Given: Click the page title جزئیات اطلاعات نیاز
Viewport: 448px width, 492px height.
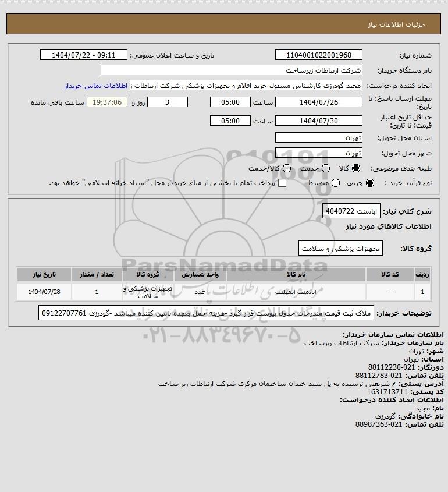Looking at the screenshot, I should coord(397,24).
